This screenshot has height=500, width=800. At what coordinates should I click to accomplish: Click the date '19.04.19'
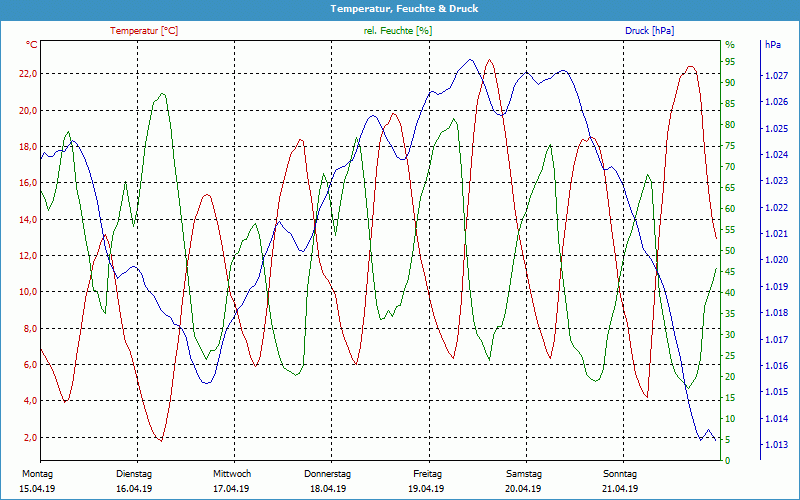[426, 489]
